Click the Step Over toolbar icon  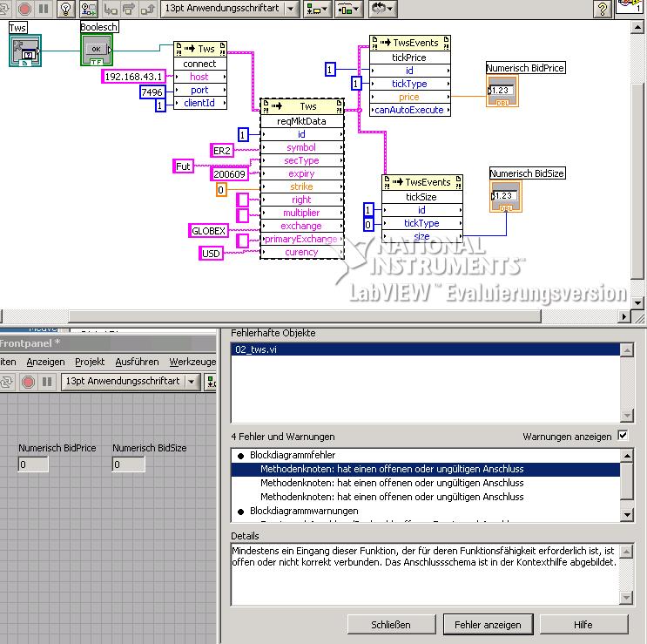tap(129, 9)
